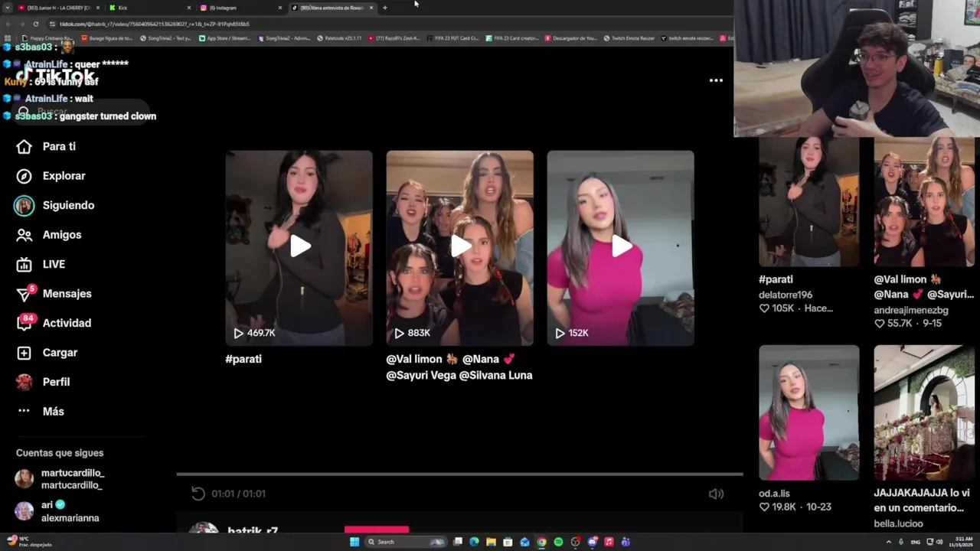980x551 pixels.
Task: Show hidden system tray icons
Action: (889, 542)
